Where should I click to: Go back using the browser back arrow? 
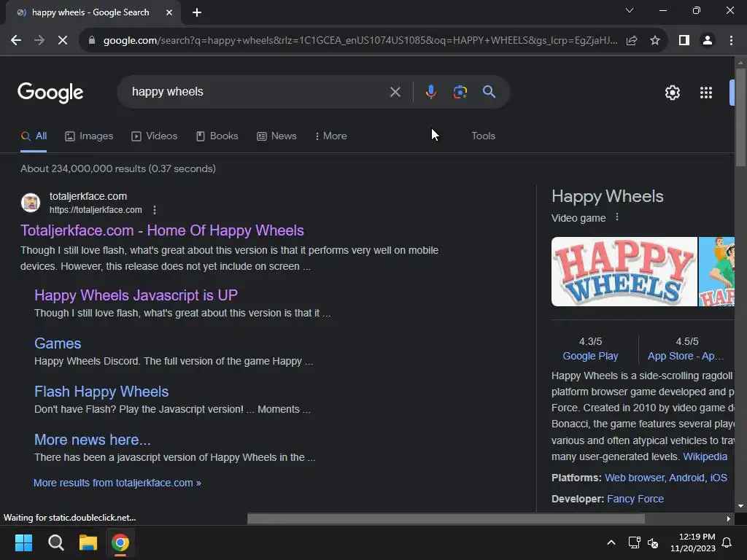click(16, 41)
